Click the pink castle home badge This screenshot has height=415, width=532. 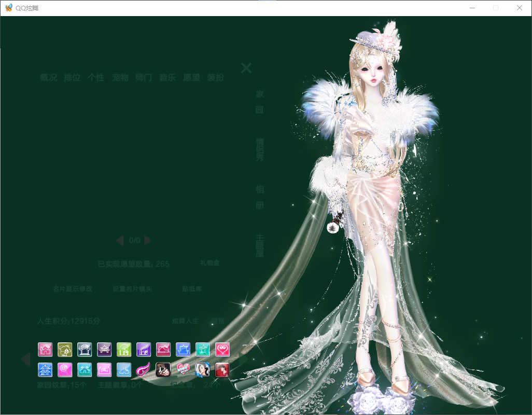tap(45, 350)
